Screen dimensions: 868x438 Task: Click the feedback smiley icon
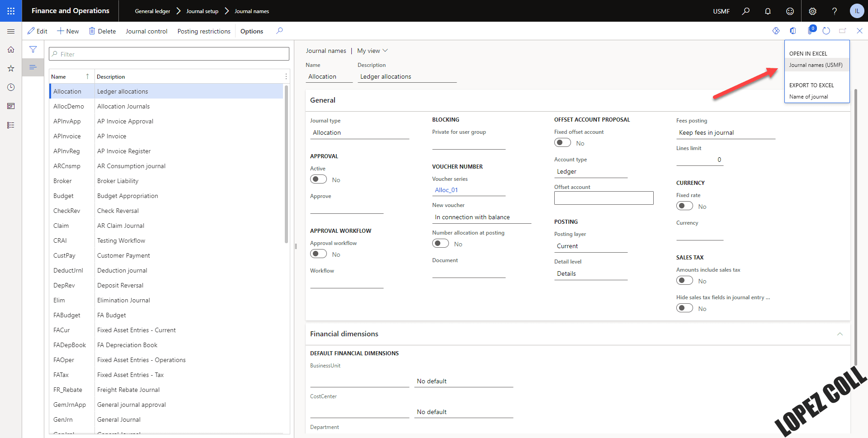(x=790, y=11)
